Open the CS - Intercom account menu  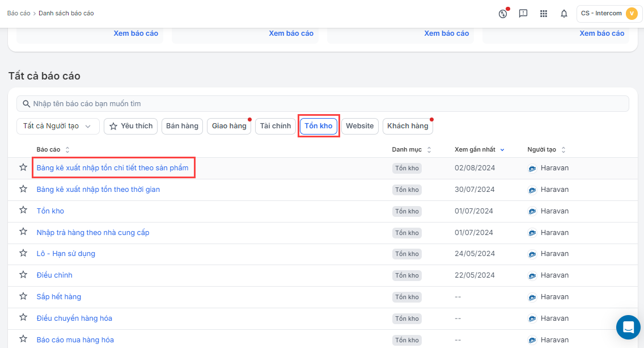609,14
